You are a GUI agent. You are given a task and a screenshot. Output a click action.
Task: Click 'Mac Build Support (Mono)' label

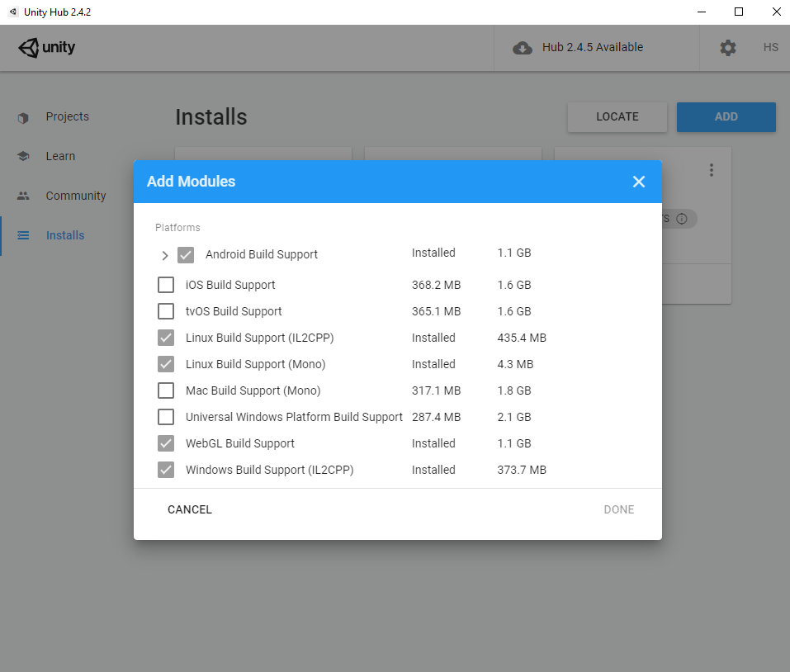tap(253, 391)
